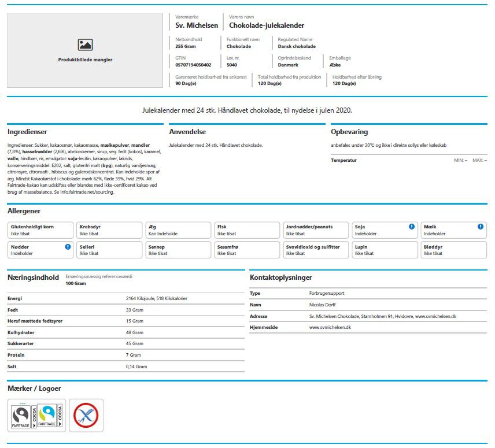The image size is (495, 448).
Task: Click the Heraf mættede fedtsyrer value 15 Gram
Action: coord(135,321)
